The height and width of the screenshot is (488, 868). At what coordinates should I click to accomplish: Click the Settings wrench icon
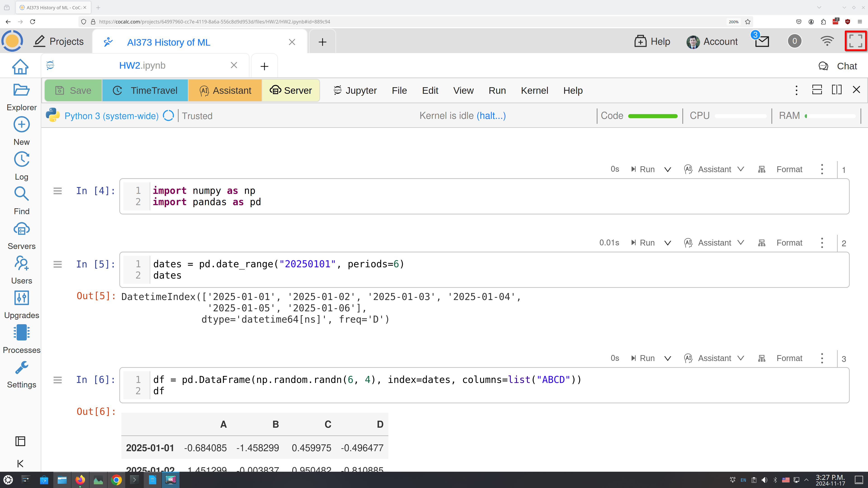(x=21, y=368)
